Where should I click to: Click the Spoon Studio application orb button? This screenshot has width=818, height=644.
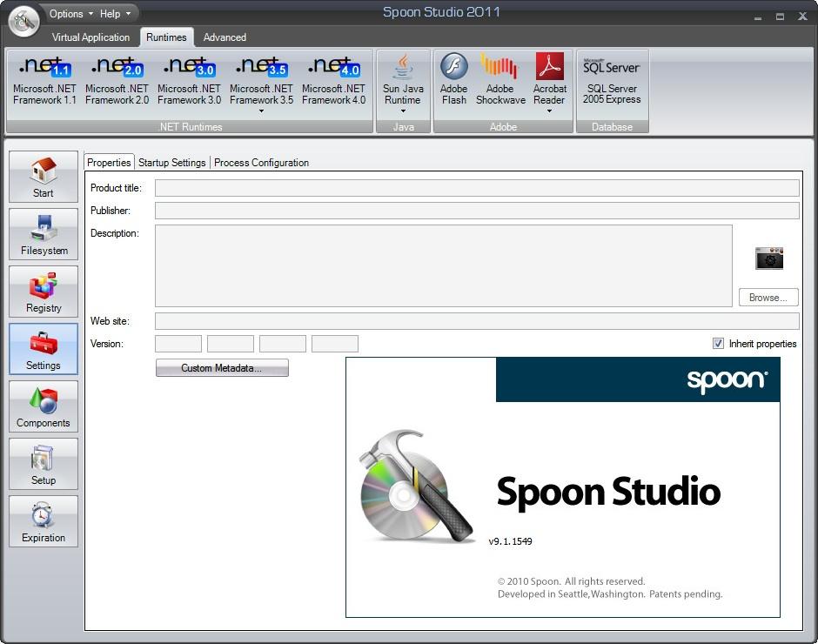[24, 20]
